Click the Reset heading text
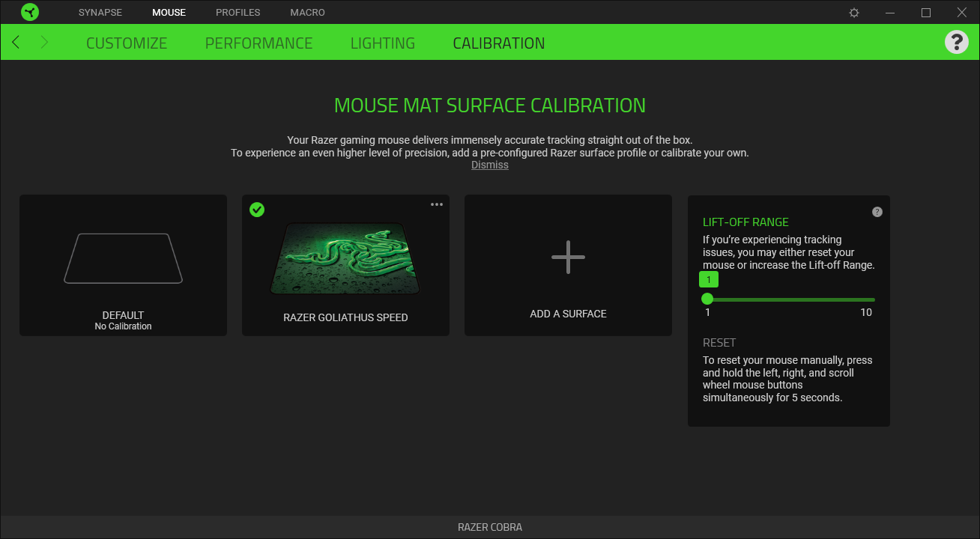This screenshot has width=980, height=539. pyautogui.click(x=719, y=343)
